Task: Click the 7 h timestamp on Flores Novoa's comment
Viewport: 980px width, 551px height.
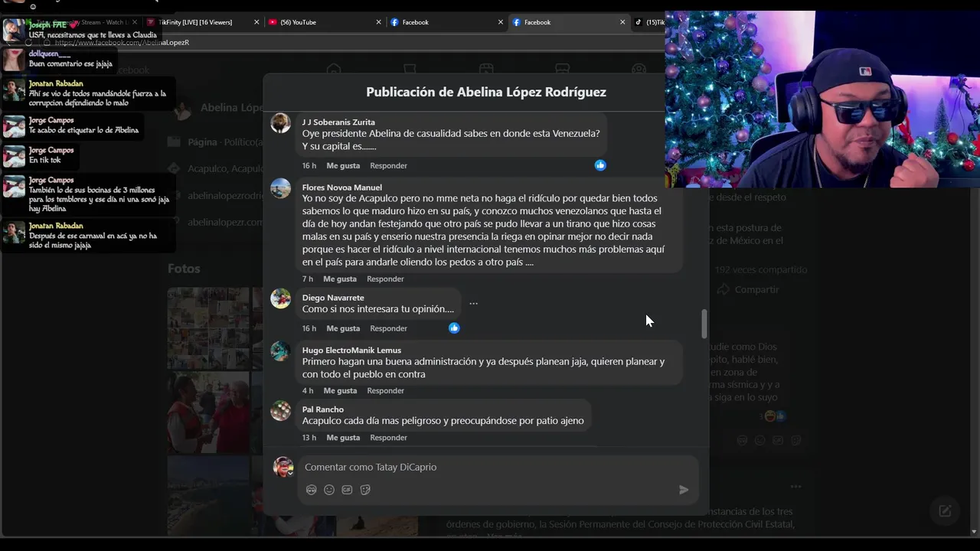Action: coord(307,279)
